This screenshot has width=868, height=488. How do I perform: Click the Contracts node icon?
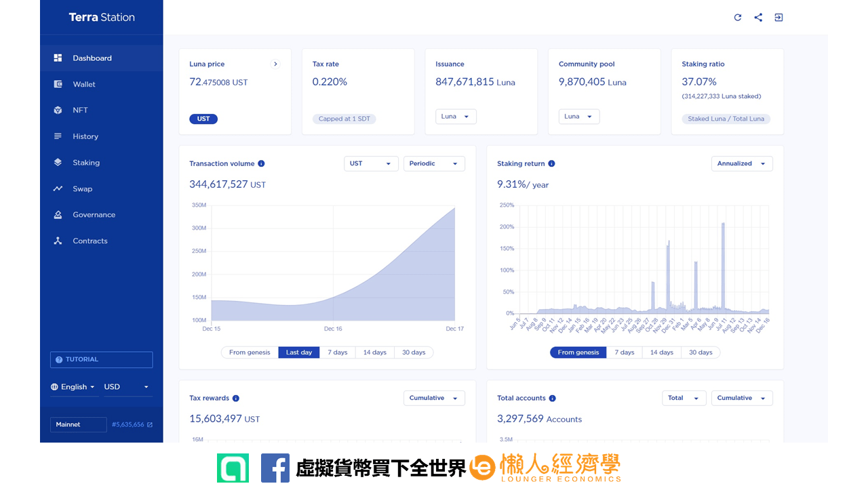click(58, 241)
